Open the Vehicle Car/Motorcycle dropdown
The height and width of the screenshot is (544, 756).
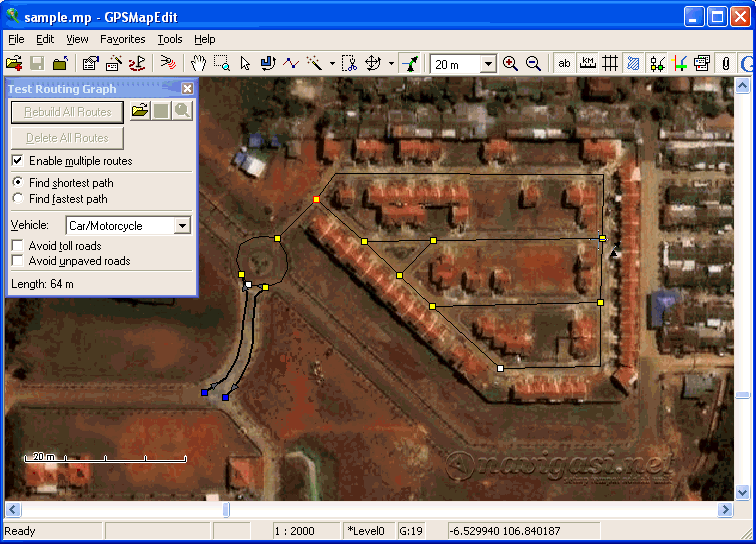181,226
